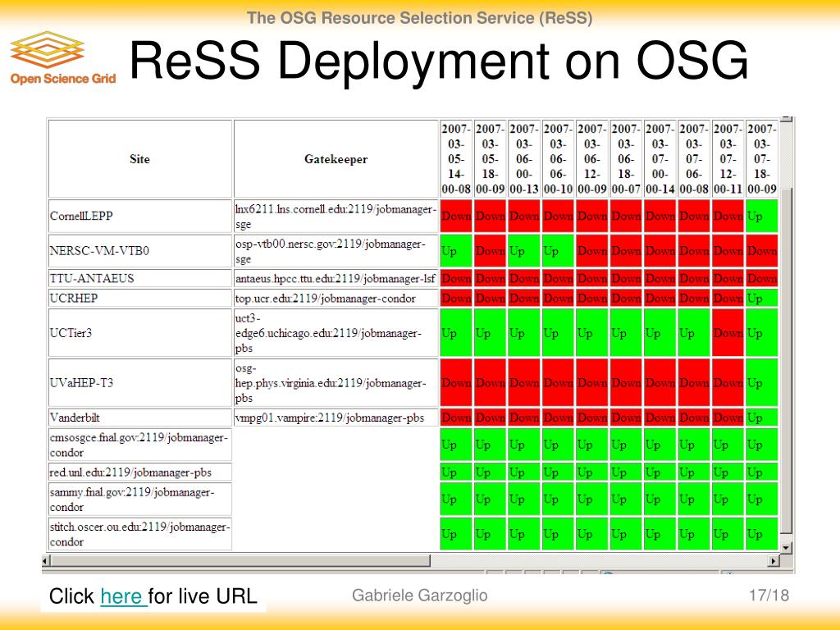Click the green Up cell in CornellLEPP row
This screenshot has width=840, height=630.
(762, 216)
